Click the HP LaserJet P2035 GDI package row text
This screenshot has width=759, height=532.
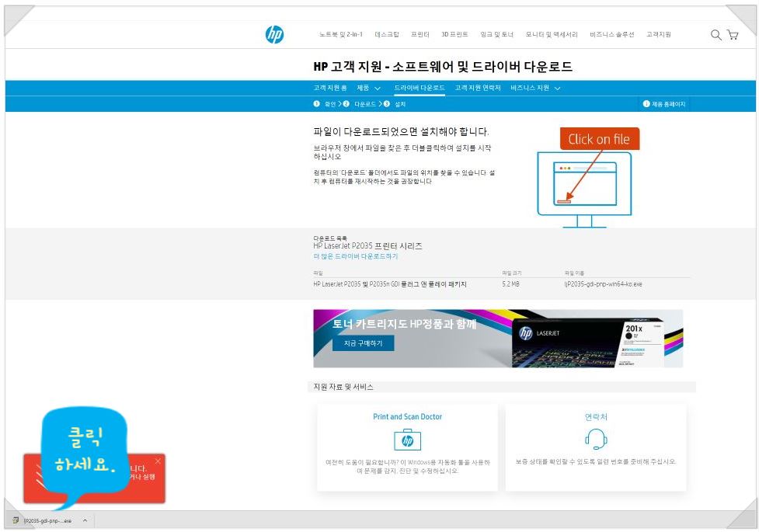(390, 284)
